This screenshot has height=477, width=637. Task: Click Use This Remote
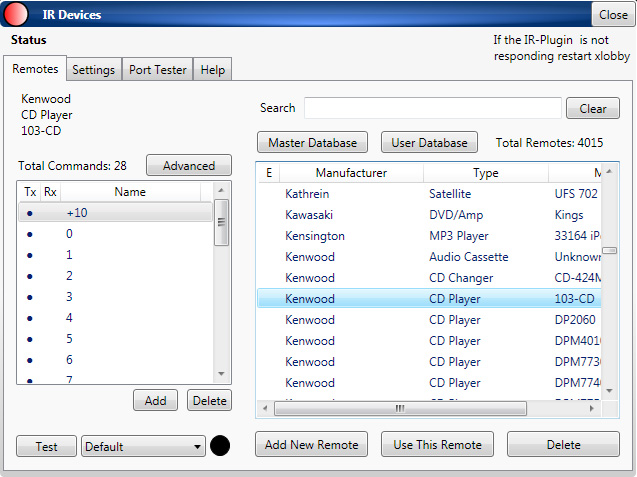click(x=437, y=444)
